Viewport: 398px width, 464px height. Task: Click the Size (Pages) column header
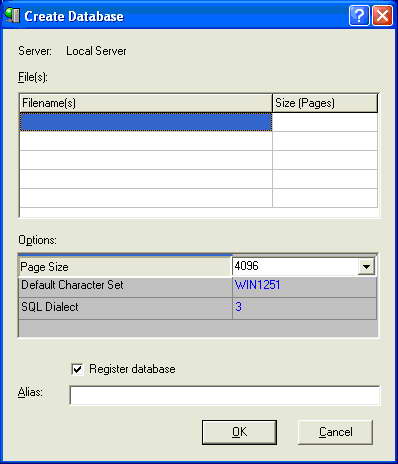[x=325, y=103]
